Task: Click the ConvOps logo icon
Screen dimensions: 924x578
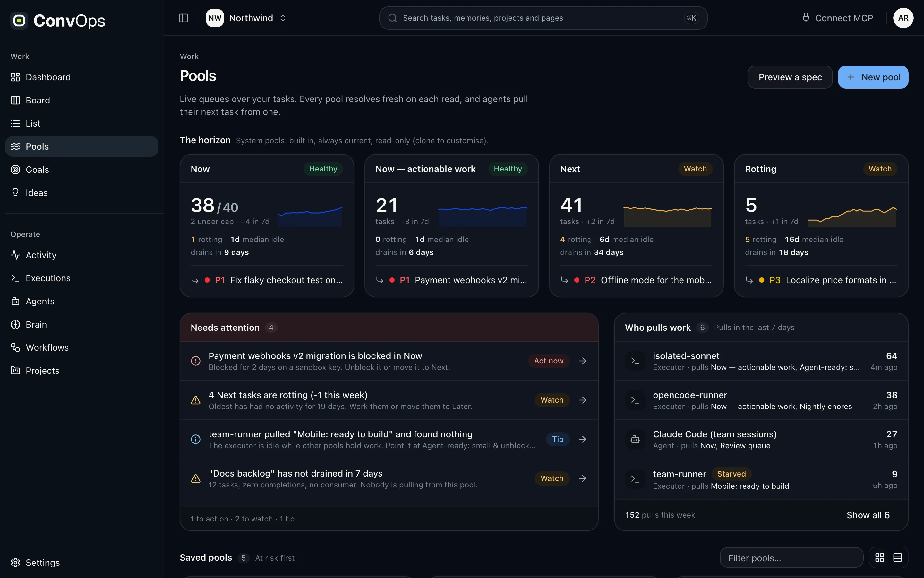Action: pyautogui.click(x=19, y=20)
